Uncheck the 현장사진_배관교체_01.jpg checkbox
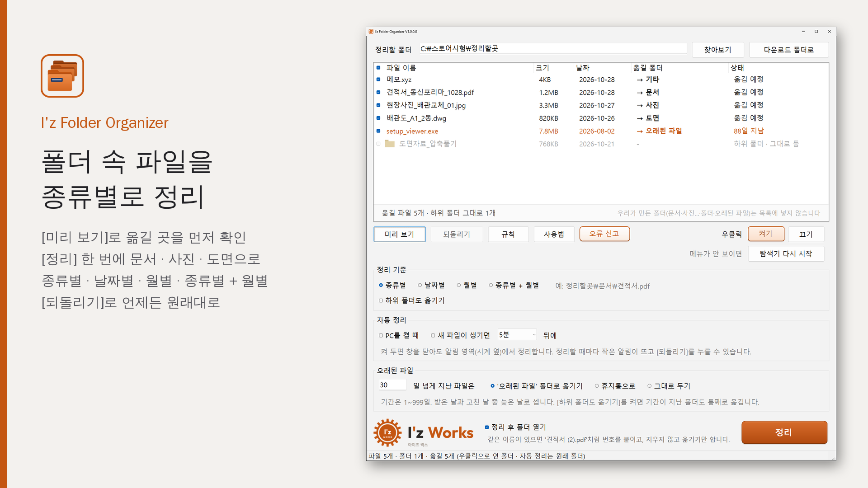Viewport: 868px width, 488px height. tap(378, 105)
